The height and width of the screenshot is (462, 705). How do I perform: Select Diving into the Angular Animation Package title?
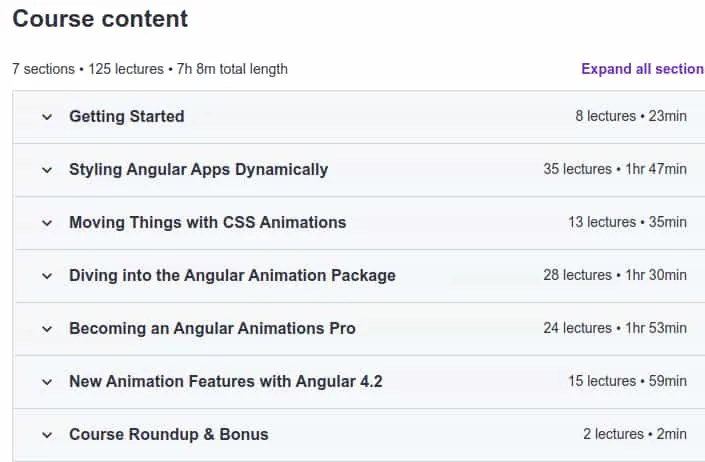point(232,275)
